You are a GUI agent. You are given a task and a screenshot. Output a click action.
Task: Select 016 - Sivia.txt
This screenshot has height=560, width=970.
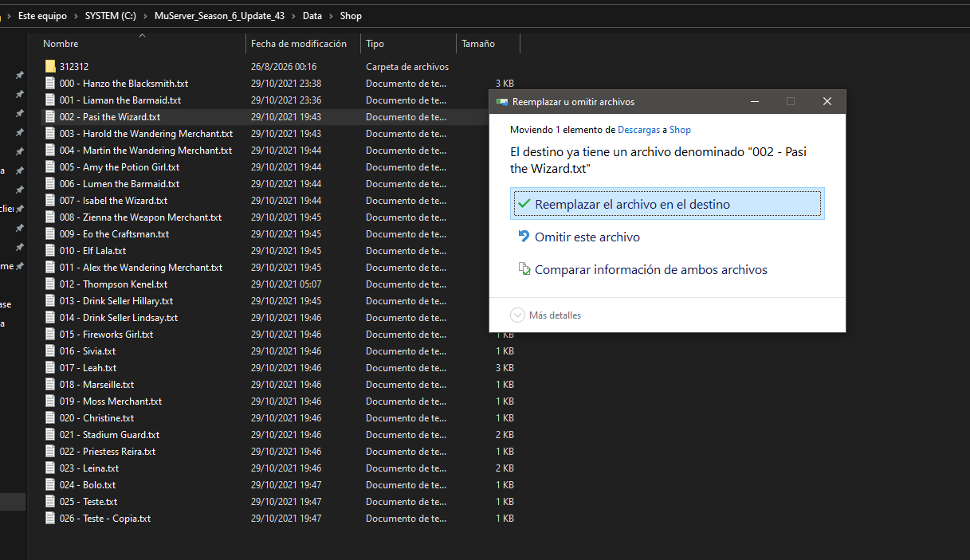87,351
